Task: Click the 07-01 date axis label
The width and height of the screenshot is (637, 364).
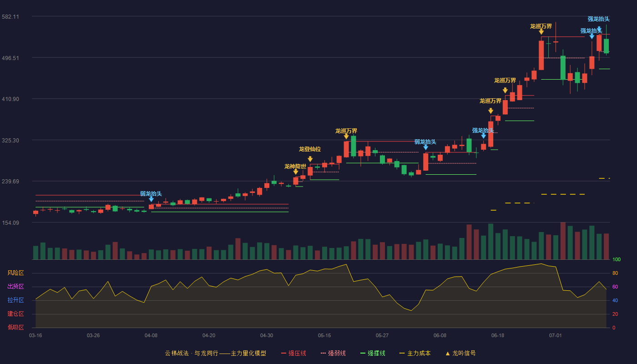Action: [x=556, y=335]
